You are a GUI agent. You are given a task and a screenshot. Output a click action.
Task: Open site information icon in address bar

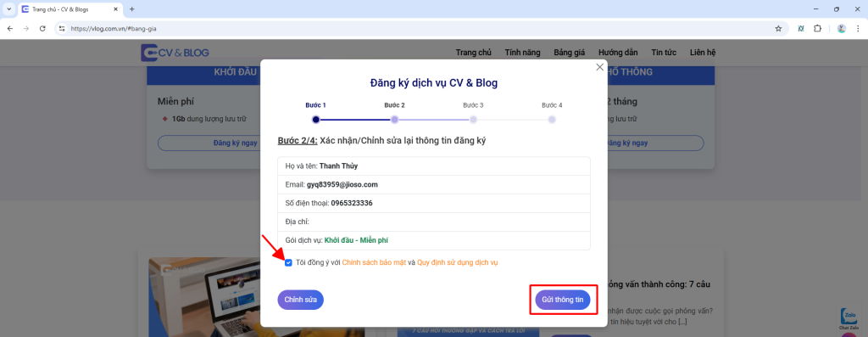62,28
